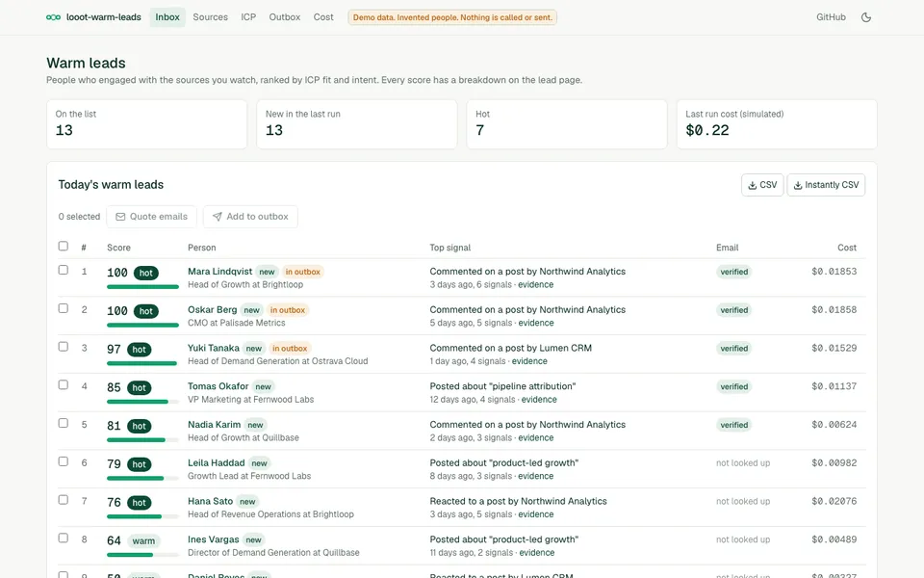Click the Cost column header
Viewport: 924px width, 578px height.
[847, 248]
